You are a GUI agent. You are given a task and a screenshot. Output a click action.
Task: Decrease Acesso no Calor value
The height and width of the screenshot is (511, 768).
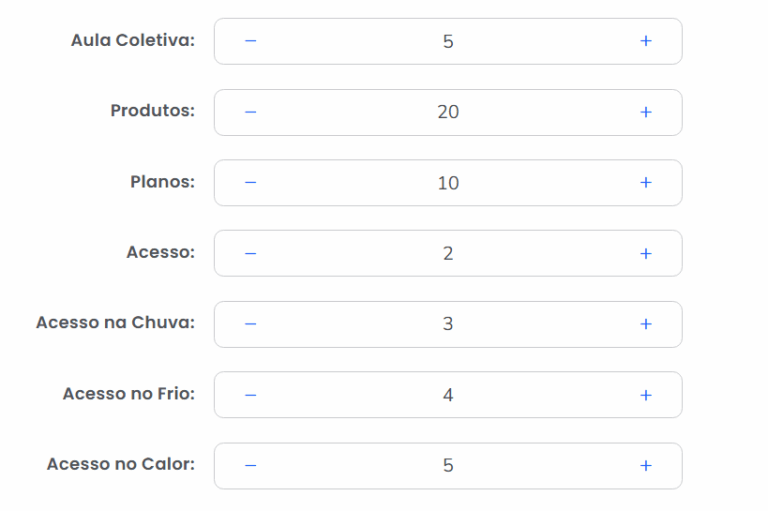(x=251, y=466)
